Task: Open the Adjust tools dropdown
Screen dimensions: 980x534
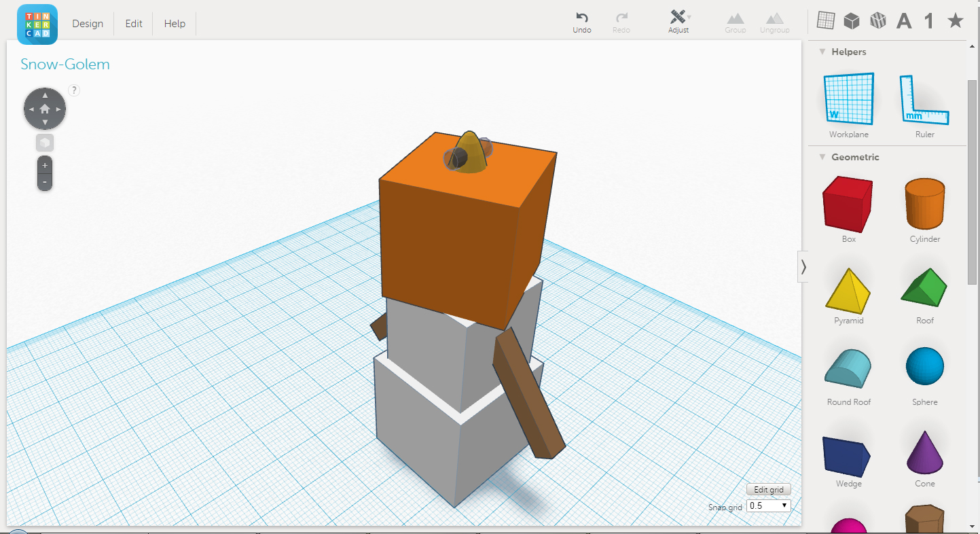Action: [678, 22]
